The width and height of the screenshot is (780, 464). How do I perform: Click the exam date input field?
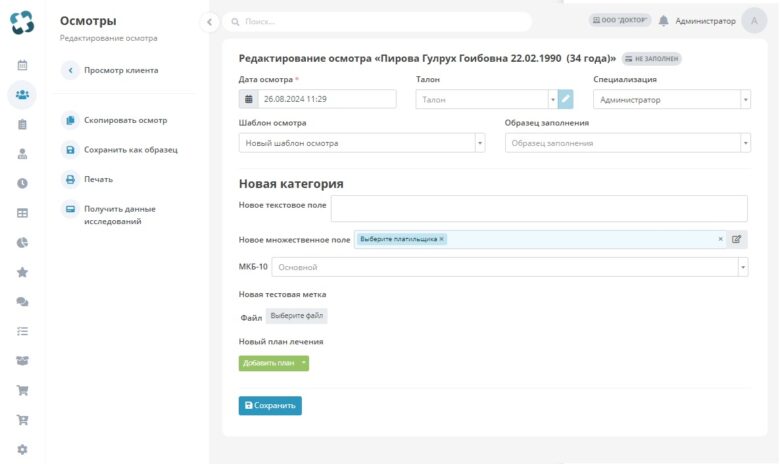(x=327, y=99)
